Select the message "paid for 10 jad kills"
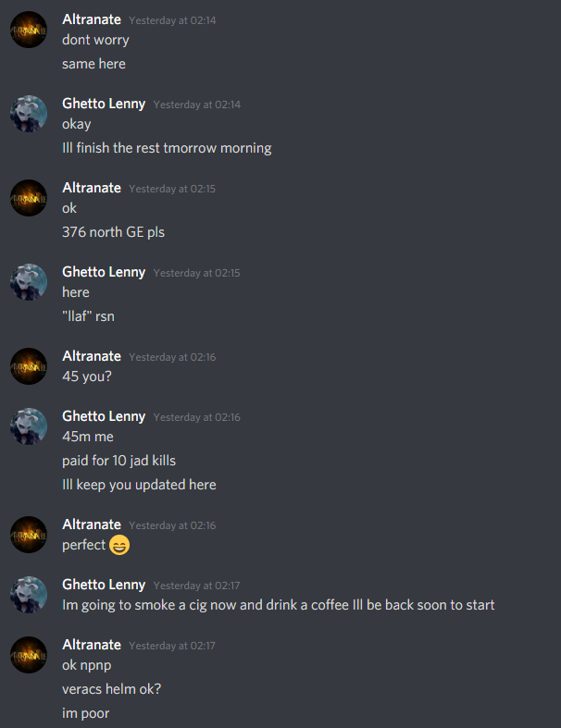Screen dimensions: 561x728 click(119, 460)
